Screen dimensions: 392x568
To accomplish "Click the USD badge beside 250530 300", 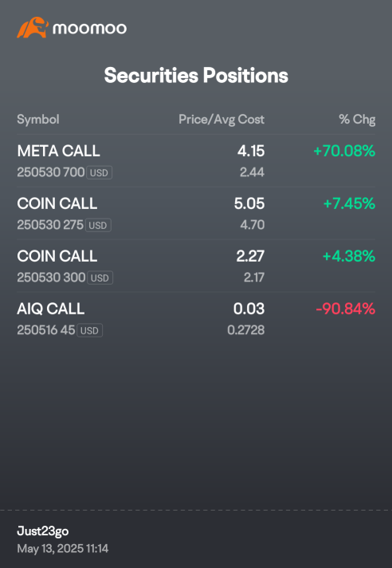I will click(x=100, y=278).
